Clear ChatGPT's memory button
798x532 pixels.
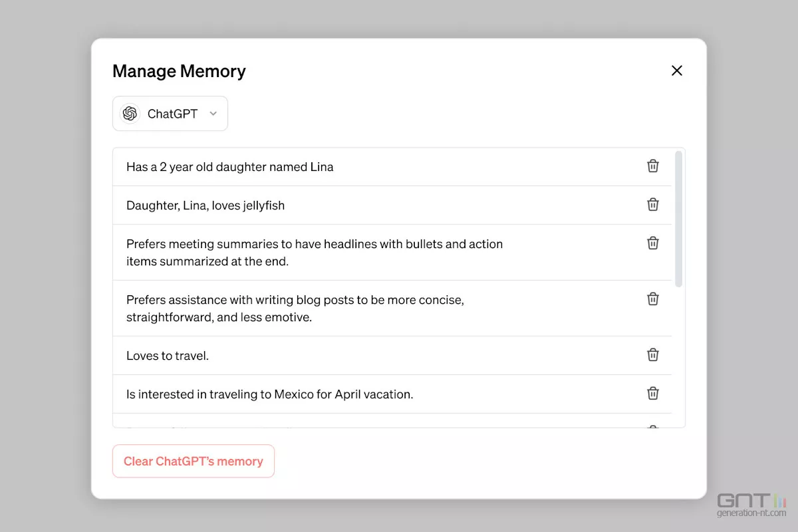[194, 461]
